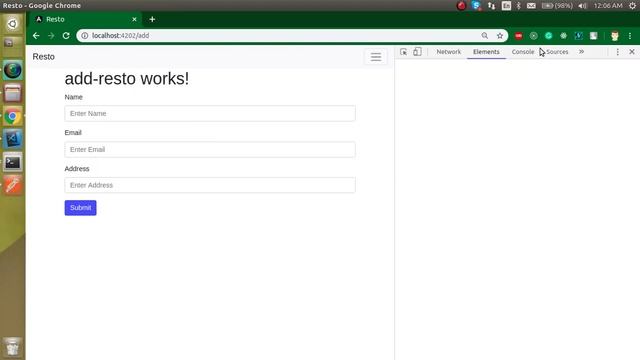640x360 pixels.
Task: Toggle DevTools device toolbar
Action: pyautogui.click(x=417, y=52)
